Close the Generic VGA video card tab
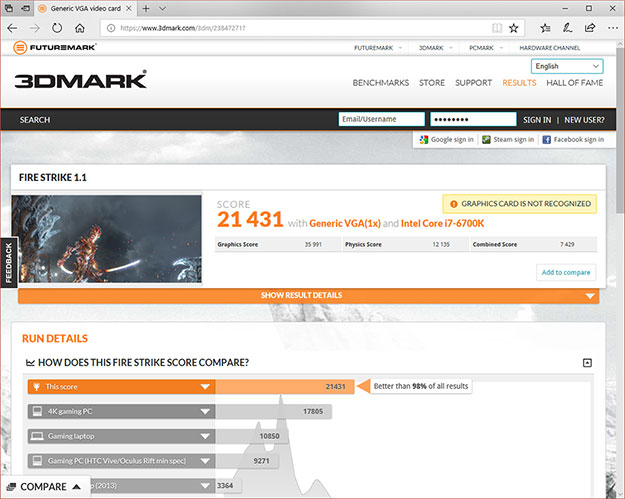This screenshot has height=499, width=625. tap(129, 8)
